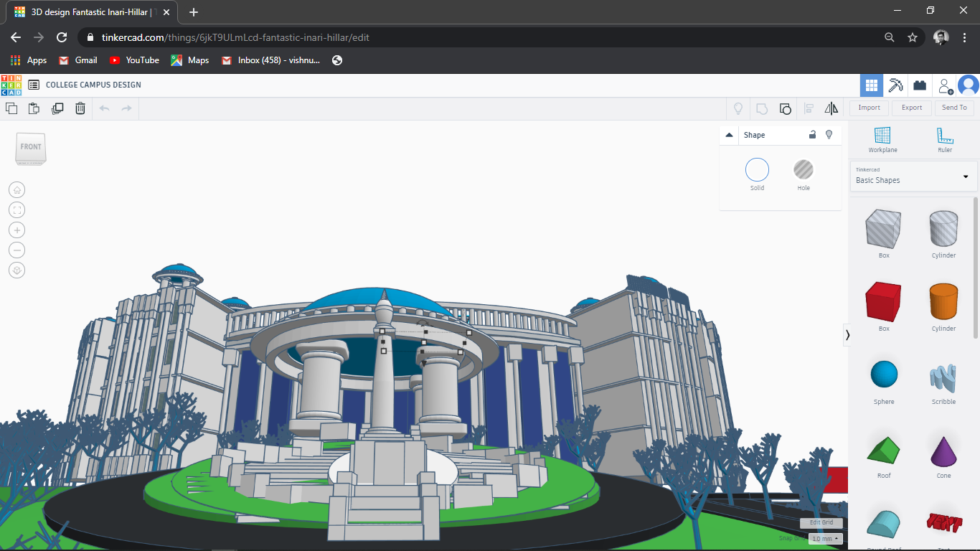Open a new browser tab

[194, 12]
